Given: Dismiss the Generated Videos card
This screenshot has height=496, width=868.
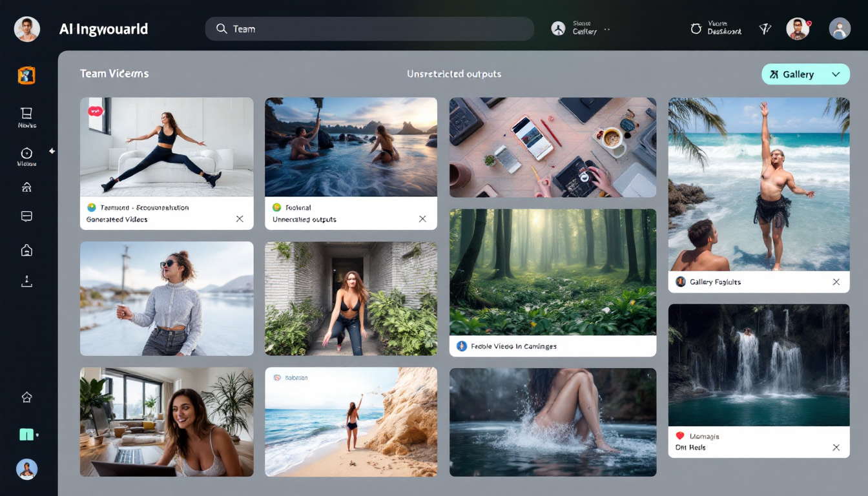Looking at the screenshot, I should click(x=240, y=218).
